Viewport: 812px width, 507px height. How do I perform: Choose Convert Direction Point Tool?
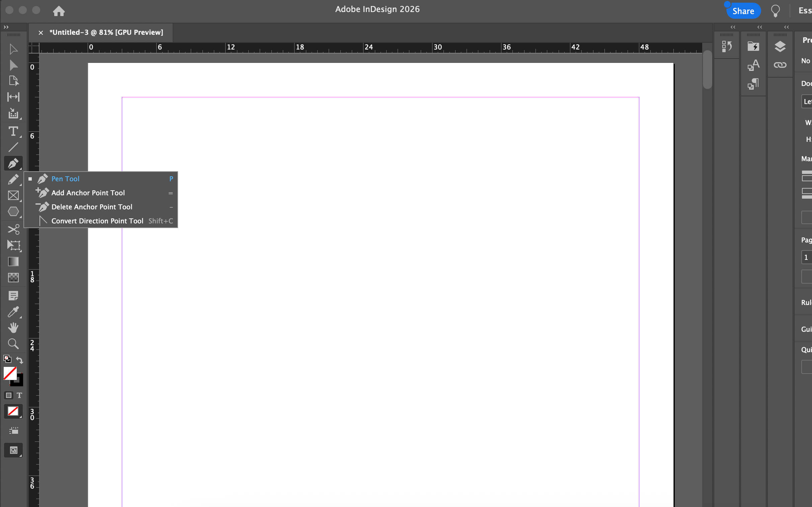[97, 221]
